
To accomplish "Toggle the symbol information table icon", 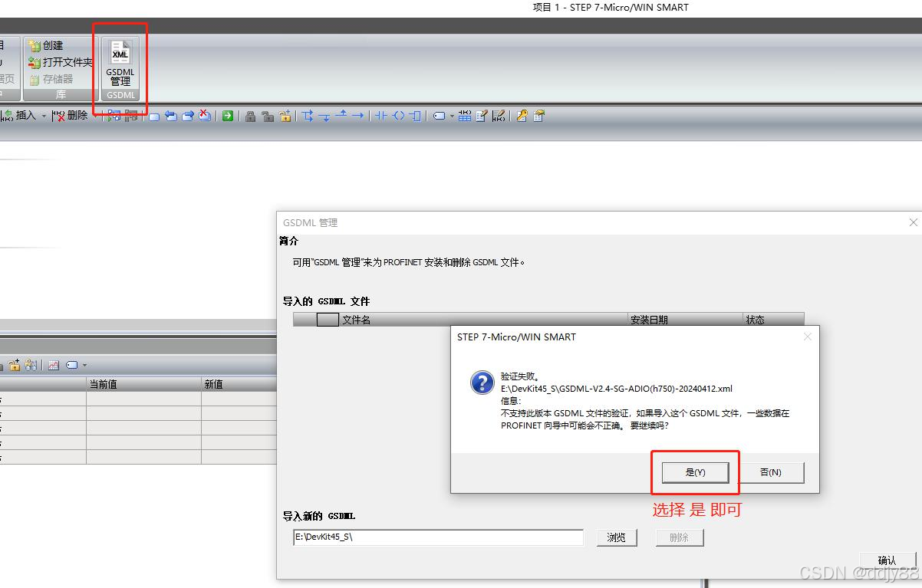I will click(x=465, y=116).
